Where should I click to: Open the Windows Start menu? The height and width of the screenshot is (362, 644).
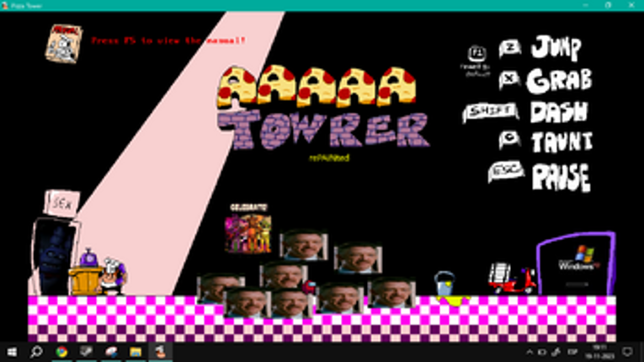click(12, 352)
